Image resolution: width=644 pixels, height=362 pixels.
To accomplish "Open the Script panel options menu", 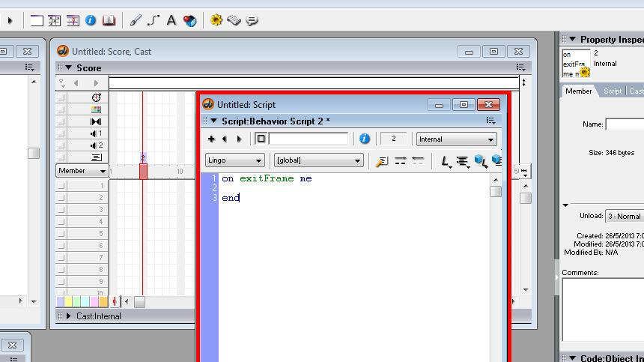I will tap(490, 121).
